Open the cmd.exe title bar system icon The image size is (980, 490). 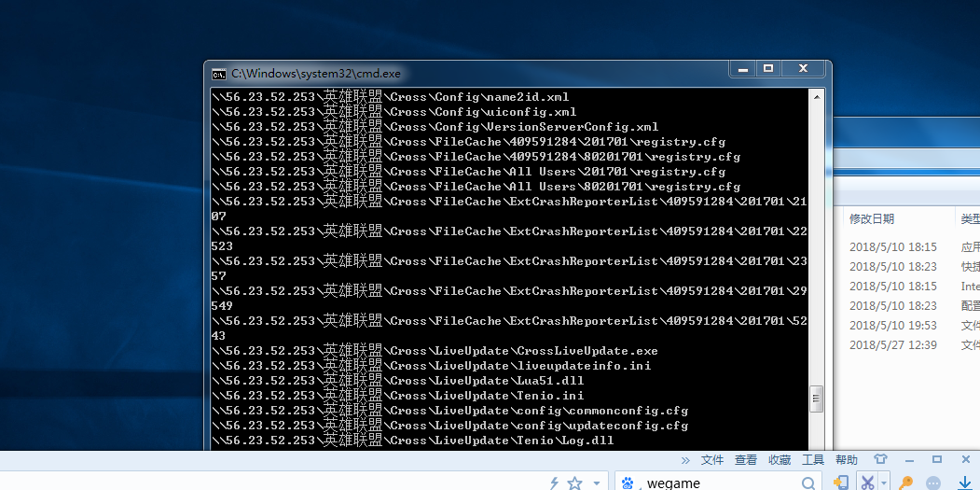[219, 74]
